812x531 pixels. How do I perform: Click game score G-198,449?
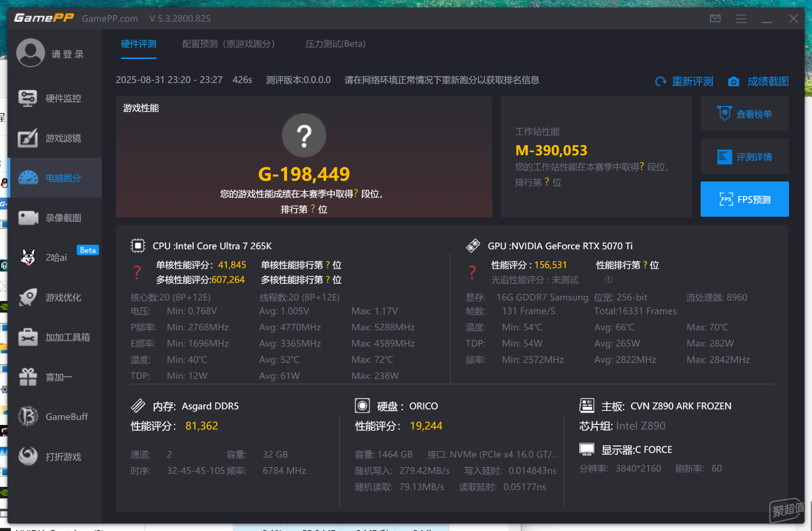point(304,174)
